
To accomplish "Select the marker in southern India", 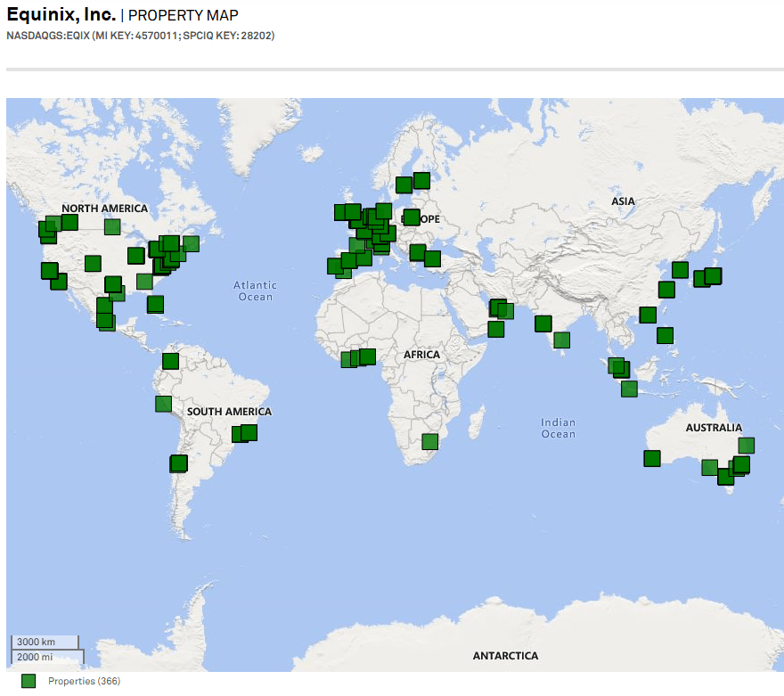I will point(561,340).
